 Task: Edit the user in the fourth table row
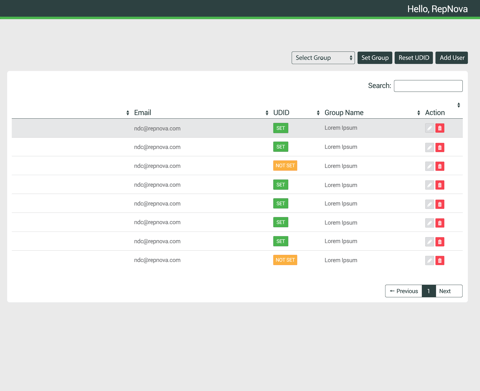[x=429, y=185]
